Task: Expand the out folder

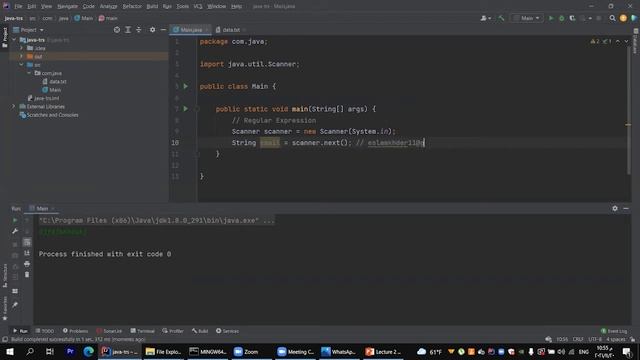Action: pyautogui.click(x=21, y=56)
